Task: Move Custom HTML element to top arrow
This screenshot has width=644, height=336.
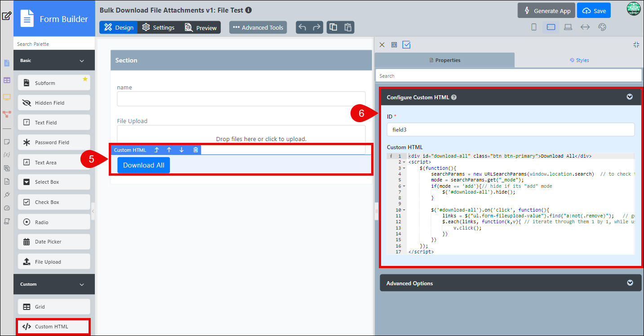Action: (x=156, y=150)
